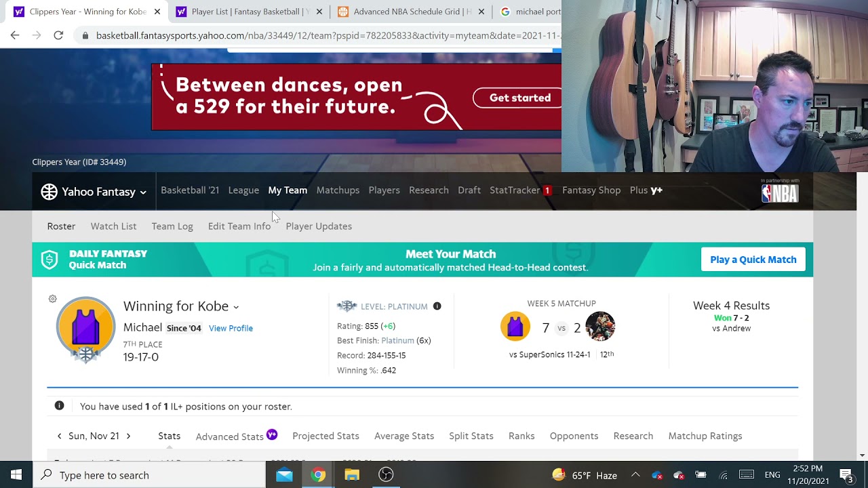Open Mail app from taskbar
Screen dimensions: 868x488
[x=284, y=475]
